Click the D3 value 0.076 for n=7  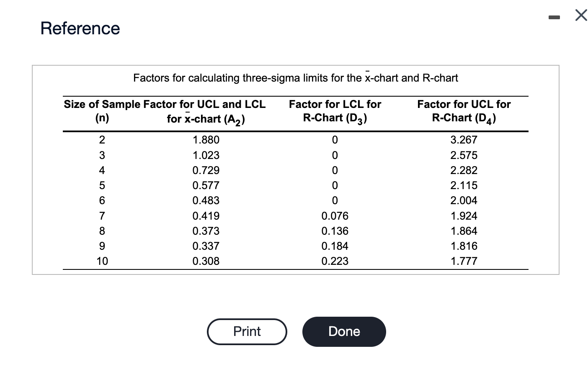pyautogui.click(x=335, y=215)
